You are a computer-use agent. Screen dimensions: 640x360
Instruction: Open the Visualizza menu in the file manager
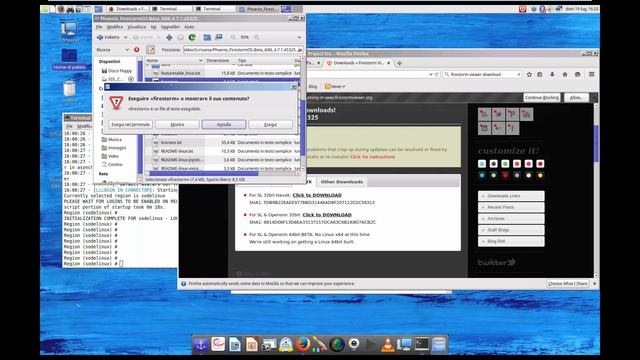pyautogui.click(x=137, y=27)
